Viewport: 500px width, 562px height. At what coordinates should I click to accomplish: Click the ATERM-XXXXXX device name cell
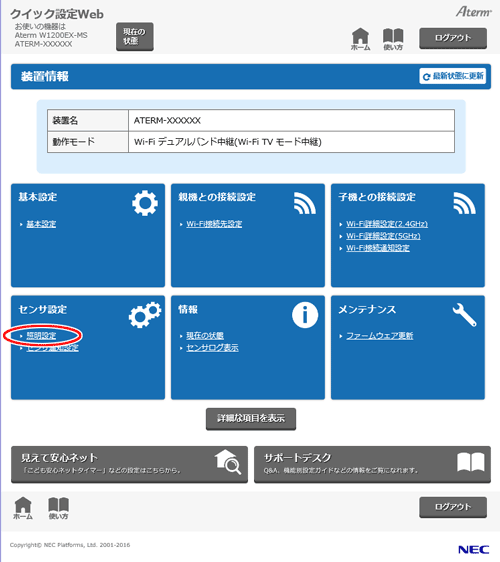pos(291,120)
